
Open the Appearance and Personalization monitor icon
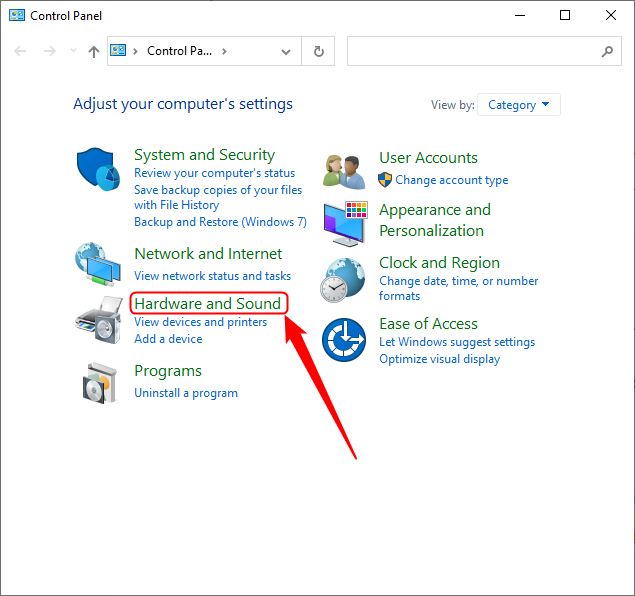point(345,223)
